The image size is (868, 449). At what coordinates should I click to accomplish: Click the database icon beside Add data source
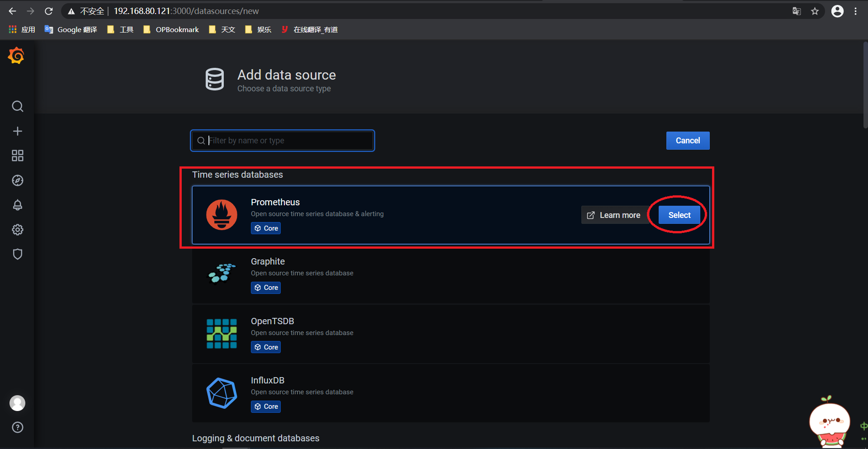(215, 79)
